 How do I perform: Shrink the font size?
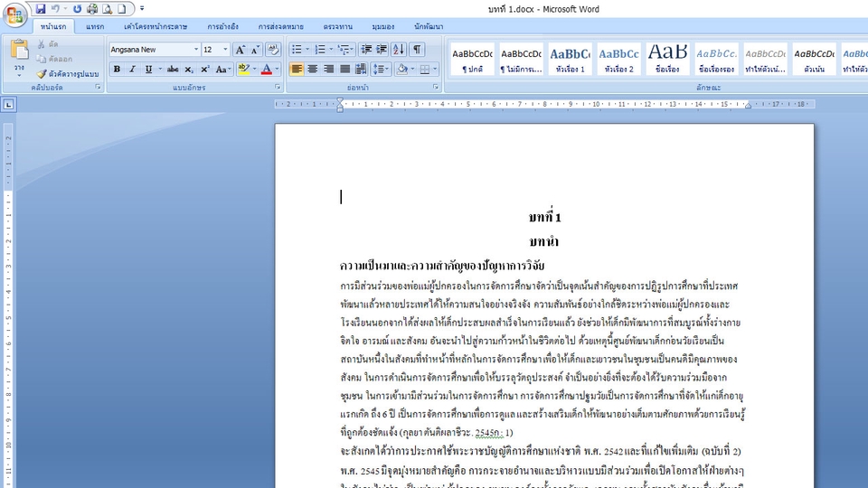[255, 50]
